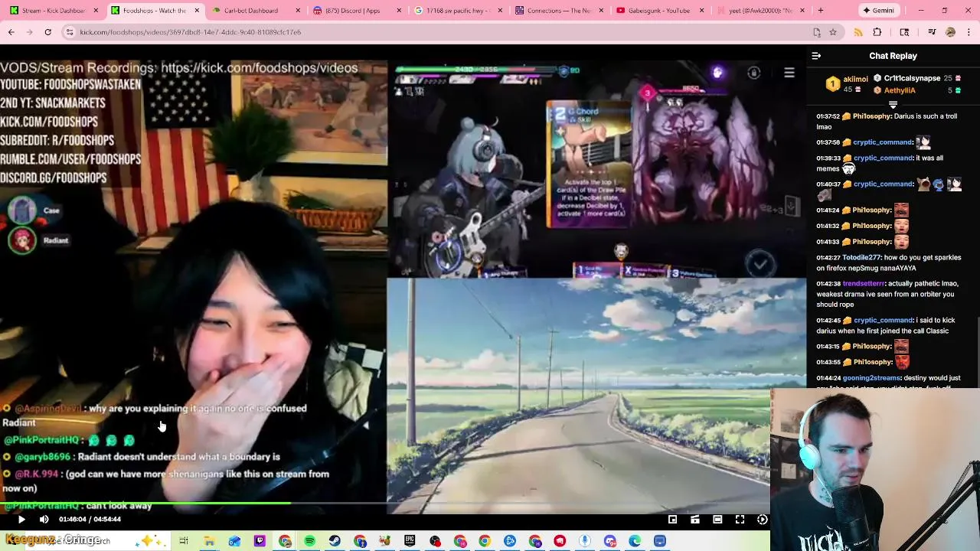Bookmark this page with star icon
Screen dimensions: 980x551
[833, 32]
